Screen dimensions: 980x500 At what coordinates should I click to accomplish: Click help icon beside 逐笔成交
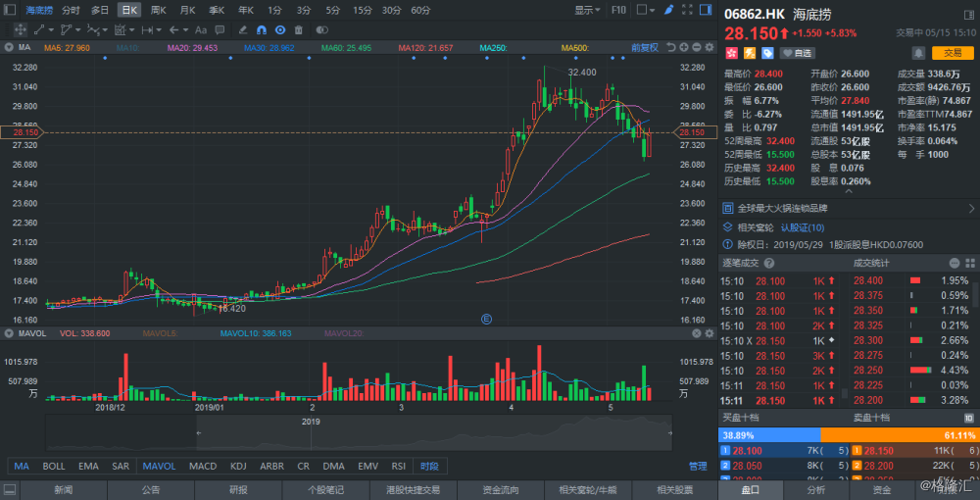(x=769, y=263)
